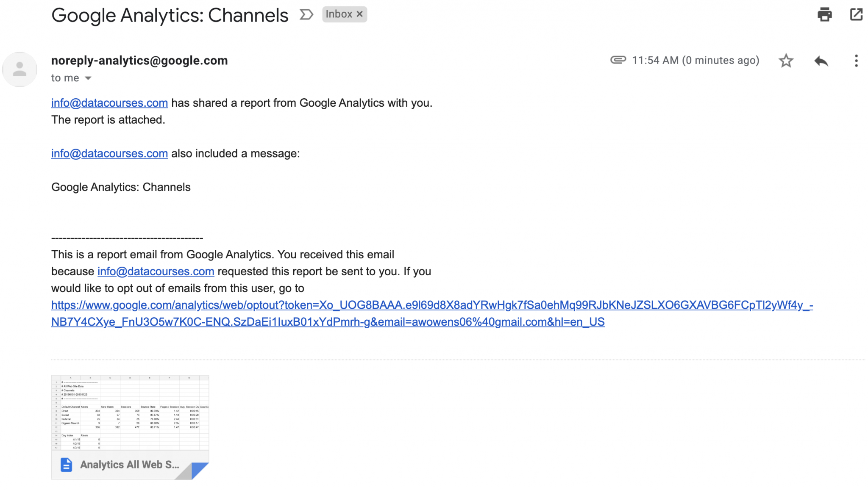
Task: Click the info@datacourses.com link in the footer text
Action: pos(155,271)
